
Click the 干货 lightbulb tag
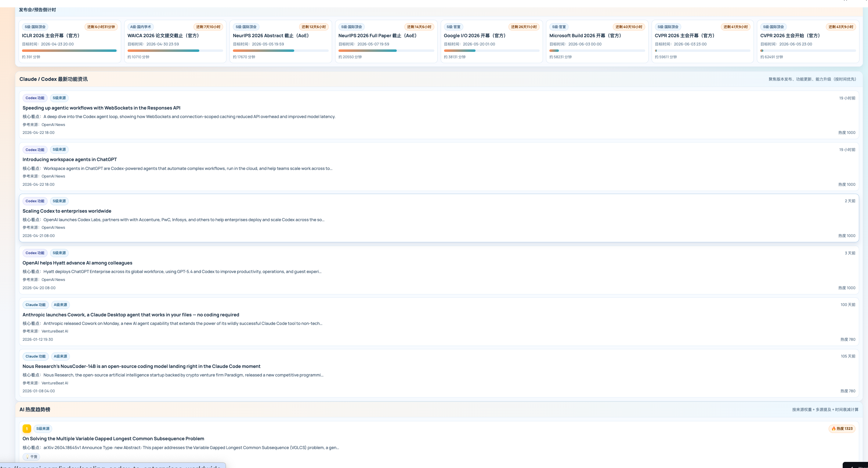[31, 457]
